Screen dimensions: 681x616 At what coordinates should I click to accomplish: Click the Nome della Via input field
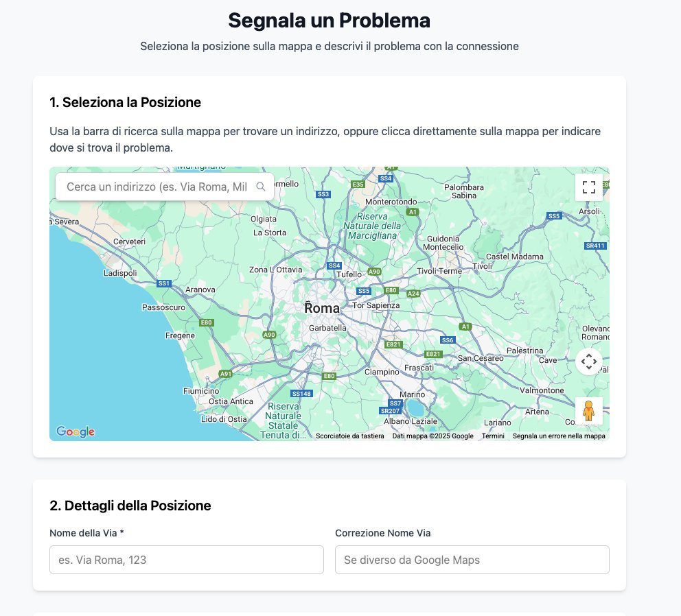tap(186, 560)
